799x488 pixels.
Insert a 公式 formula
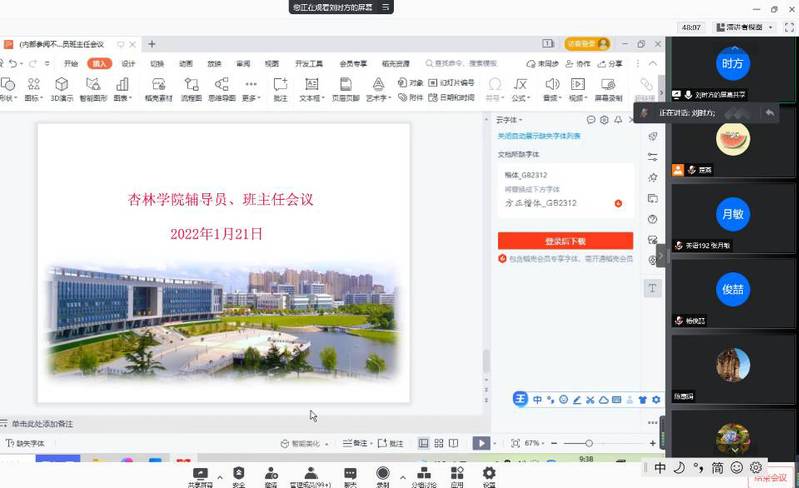pos(521,89)
